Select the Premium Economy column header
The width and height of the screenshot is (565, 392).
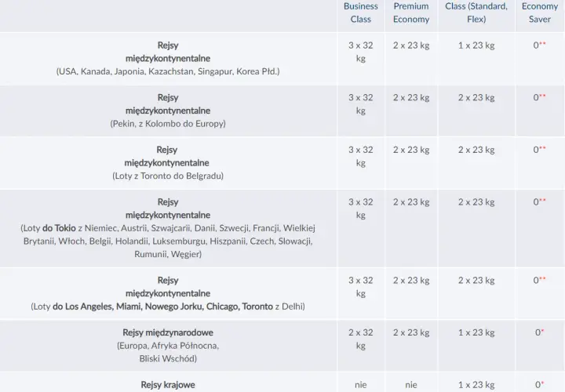[x=411, y=13]
